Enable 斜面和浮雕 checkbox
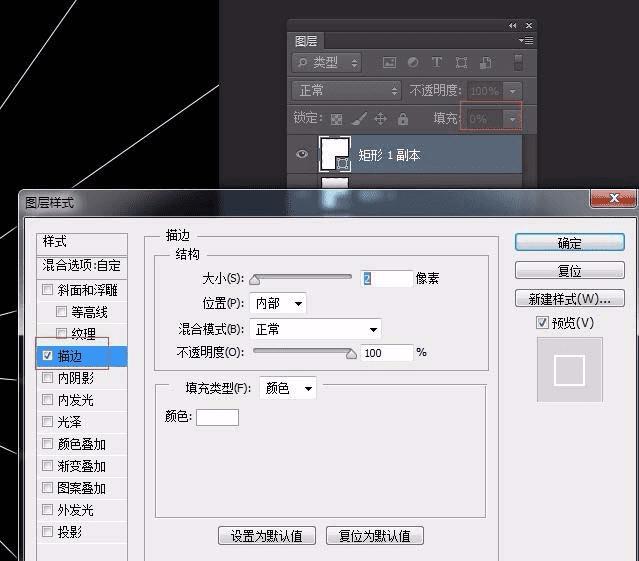The image size is (639, 561). (47, 290)
